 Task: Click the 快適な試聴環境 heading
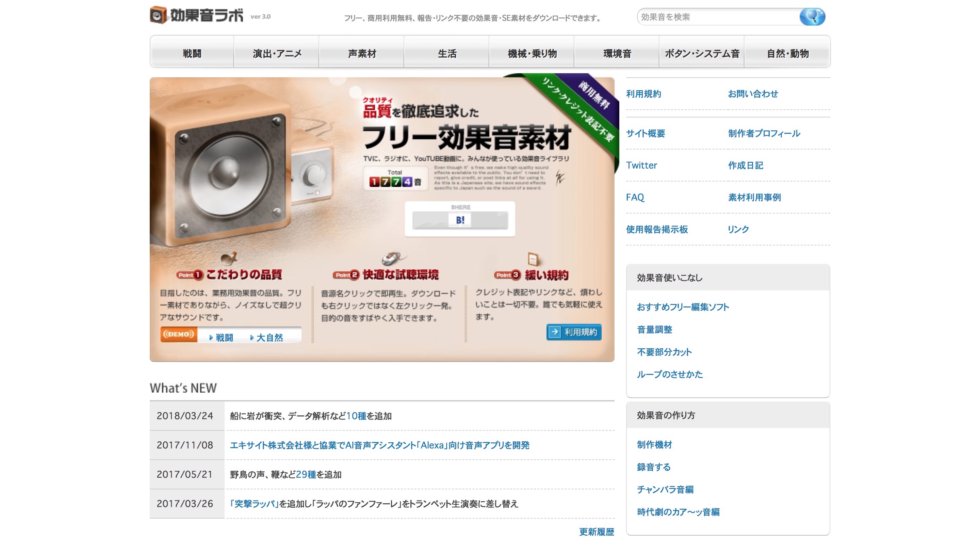coord(400,274)
